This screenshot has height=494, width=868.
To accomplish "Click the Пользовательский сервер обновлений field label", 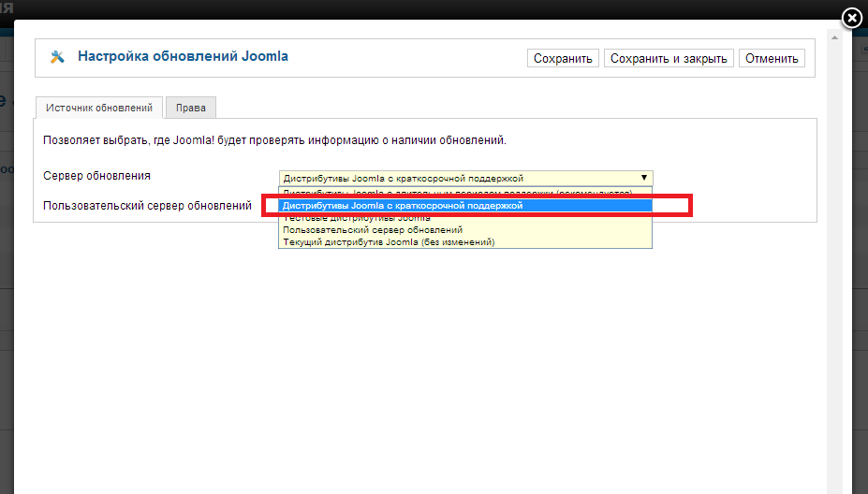I will [x=148, y=205].
